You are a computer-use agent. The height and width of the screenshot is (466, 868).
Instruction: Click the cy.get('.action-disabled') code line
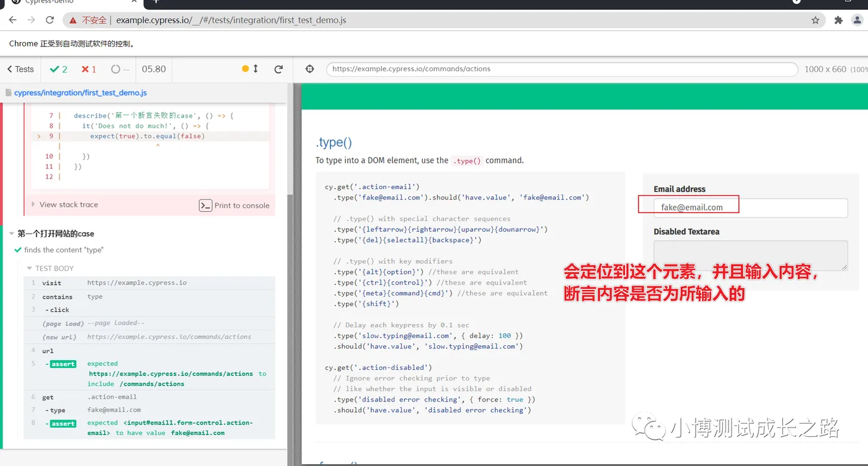pyautogui.click(x=378, y=367)
